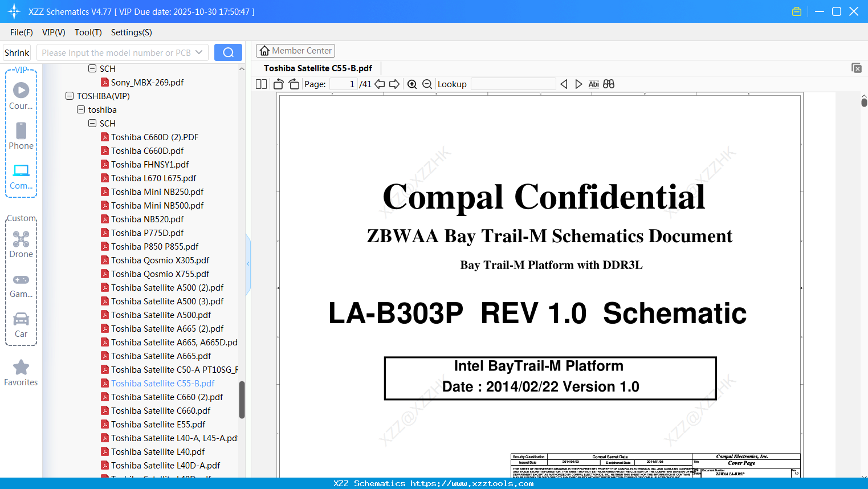Open Toshiba Qosmio X305.pdf
This screenshot has height=489, width=868.
(160, 260)
